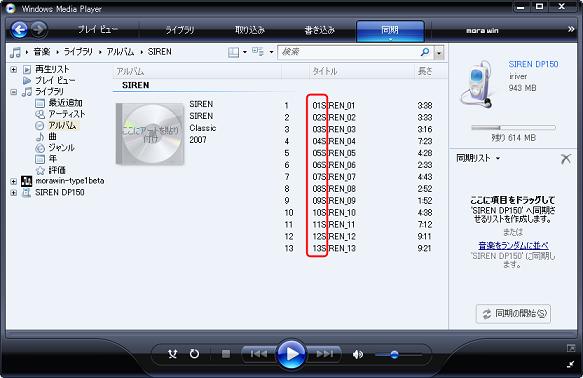
Task: Start playback with the large Play button
Action: point(291,354)
